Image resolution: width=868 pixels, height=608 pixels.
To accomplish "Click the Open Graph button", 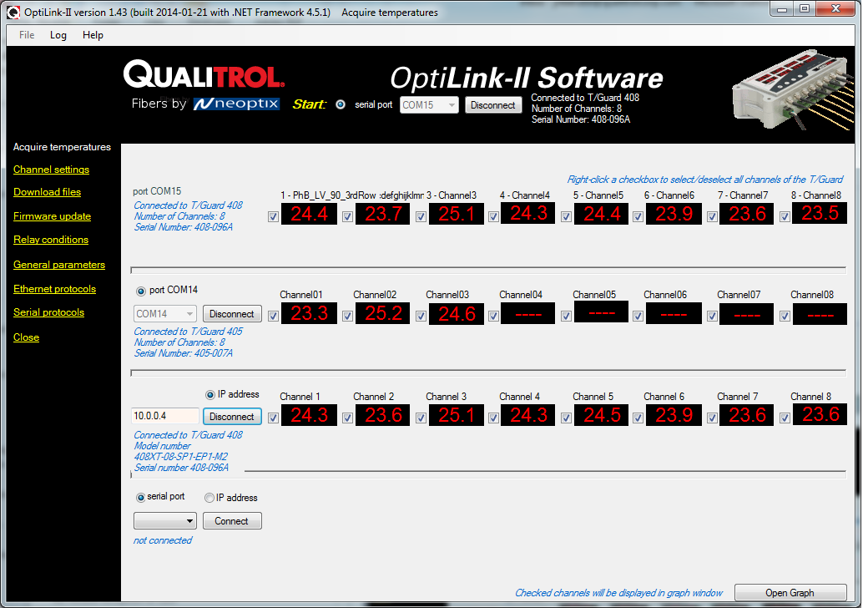I will [790, 593].
